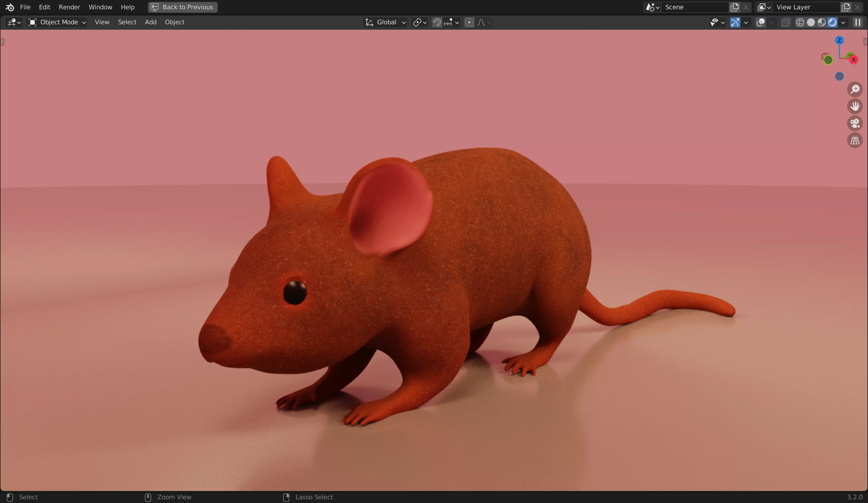This screenshot has width=868, height=503.
Task: Open the viewport Select menu
Action: tap(127, 22)
